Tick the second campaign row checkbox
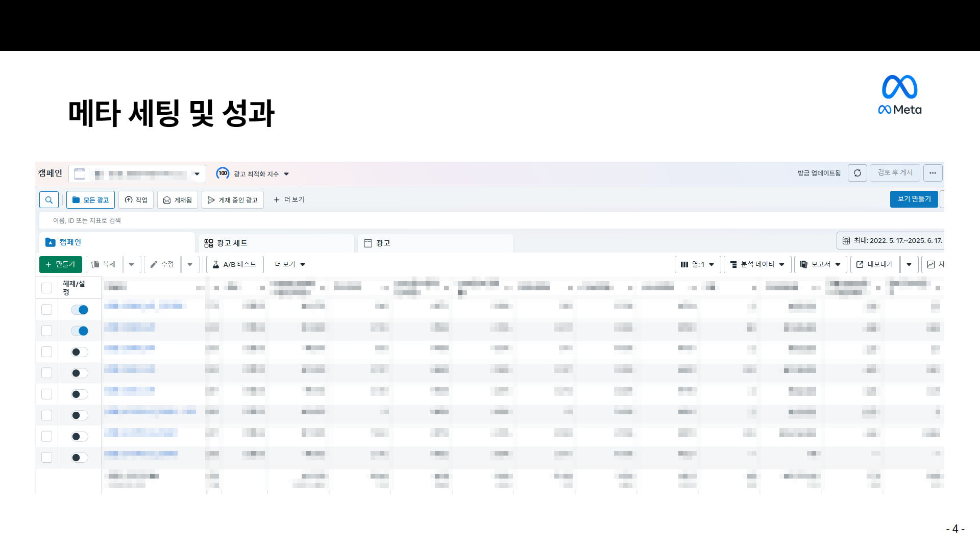Screen dimensions: 980x551 [46, 331]
